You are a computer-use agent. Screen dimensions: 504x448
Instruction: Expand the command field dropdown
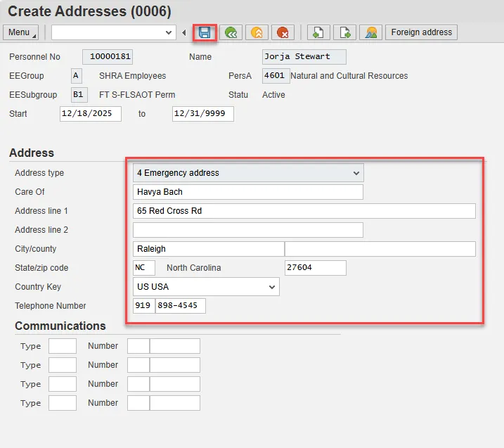(x=169, y=32)
